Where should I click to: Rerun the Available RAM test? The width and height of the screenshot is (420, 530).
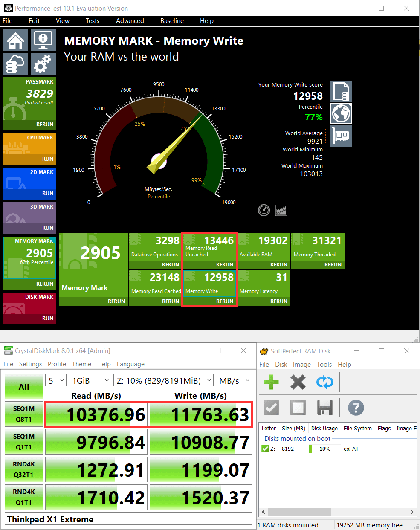point(279,265)
